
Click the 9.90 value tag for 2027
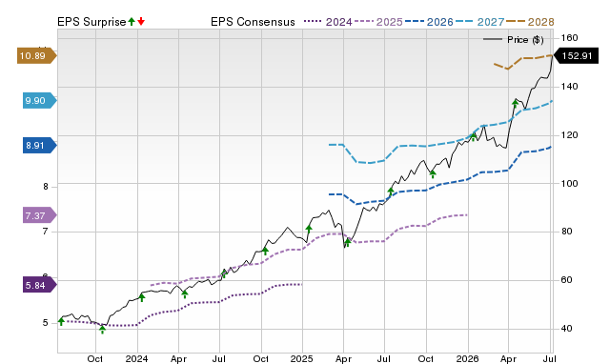[40, 101]
